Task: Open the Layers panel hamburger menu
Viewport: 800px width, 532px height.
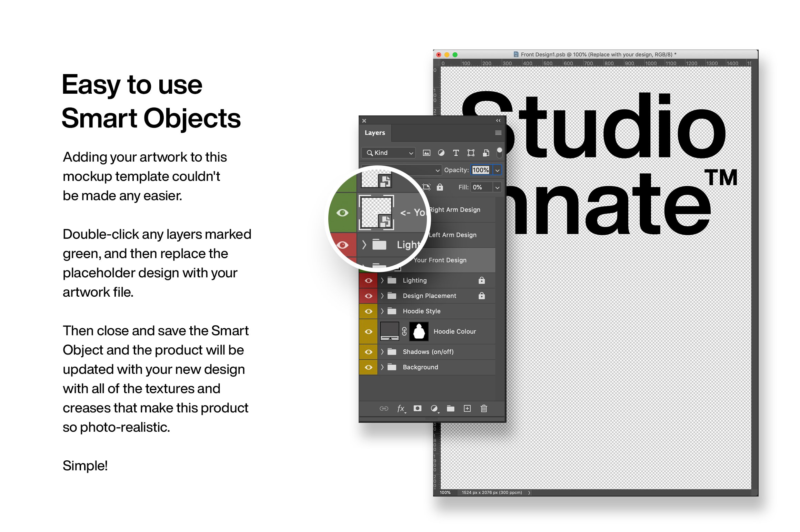Action: point(498,133)
